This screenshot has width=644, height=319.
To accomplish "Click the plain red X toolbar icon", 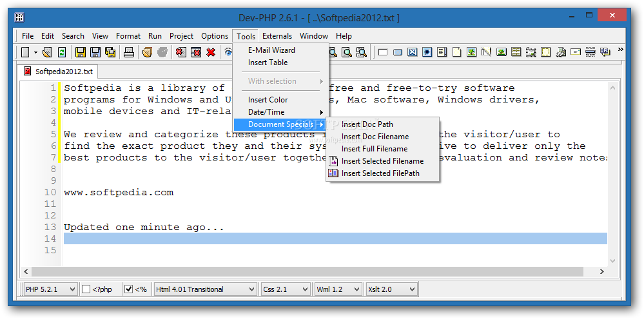I will coord(211,52).
